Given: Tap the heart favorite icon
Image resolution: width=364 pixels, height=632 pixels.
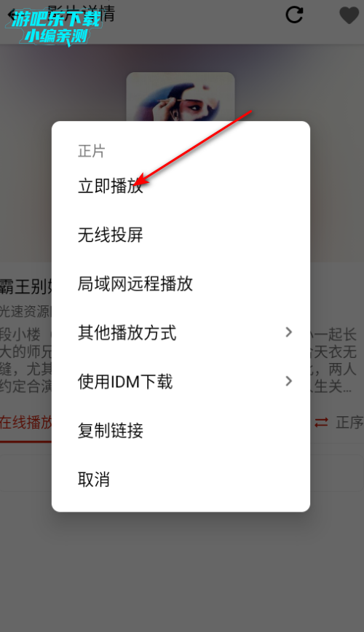Looking at the screenshot, I should [x=349, y=15].
